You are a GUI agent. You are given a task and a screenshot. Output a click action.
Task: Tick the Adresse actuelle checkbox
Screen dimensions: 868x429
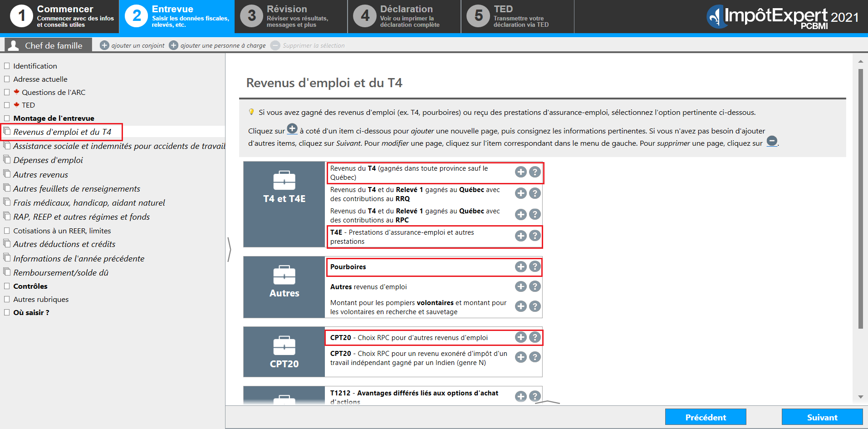click(x=7, y=79)
